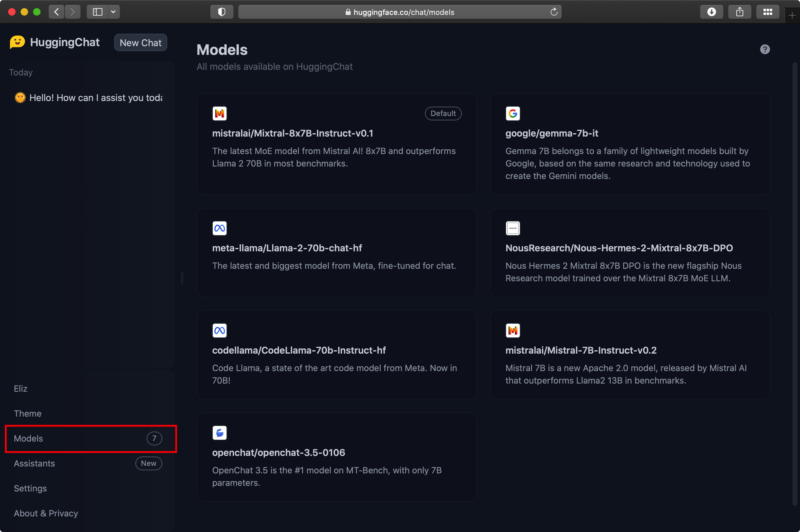The image size is (800, 532).
Task: Click the Meta logo on CodeLlama-70b card
Action: click(220, 330)
